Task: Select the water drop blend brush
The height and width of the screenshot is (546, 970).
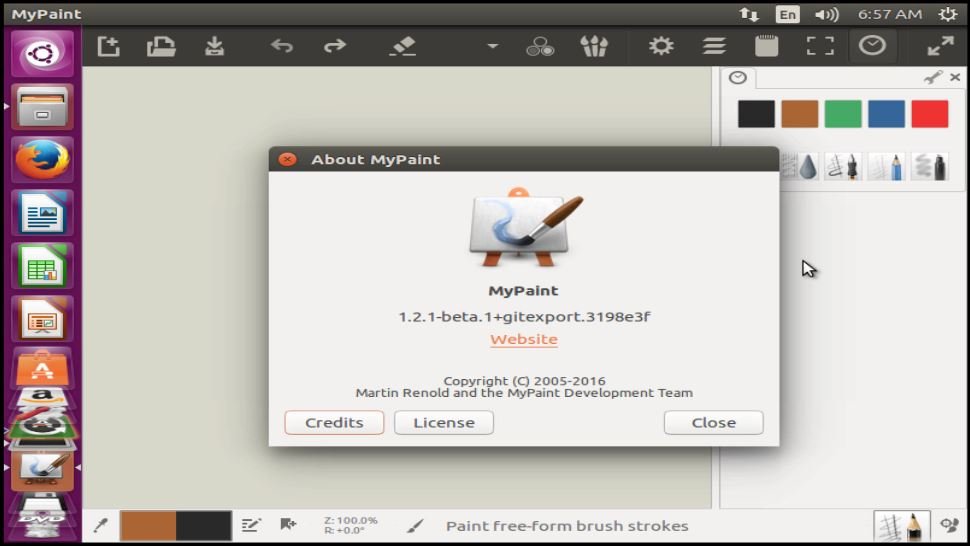Action: [x=800, y=166]
